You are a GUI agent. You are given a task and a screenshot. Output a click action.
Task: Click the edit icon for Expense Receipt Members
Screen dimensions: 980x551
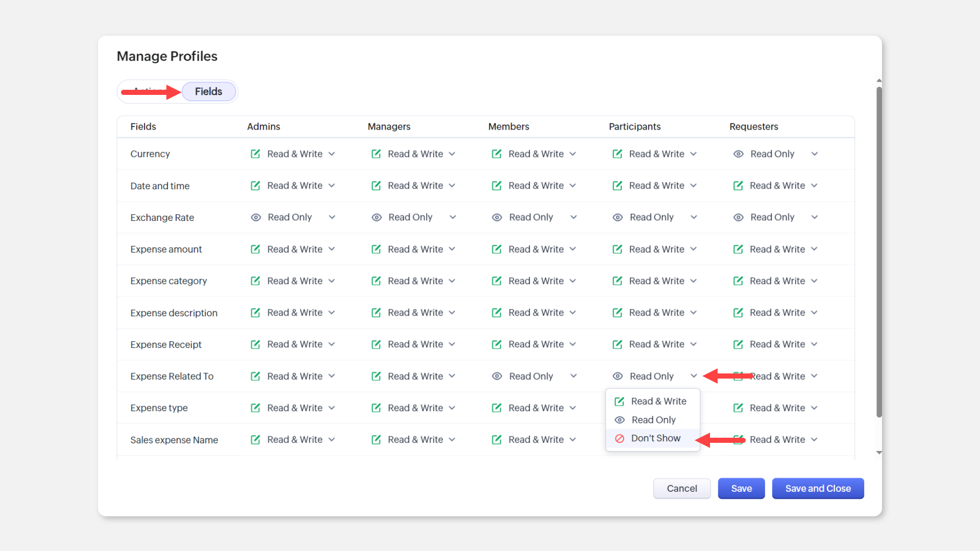tap(496, 344)
